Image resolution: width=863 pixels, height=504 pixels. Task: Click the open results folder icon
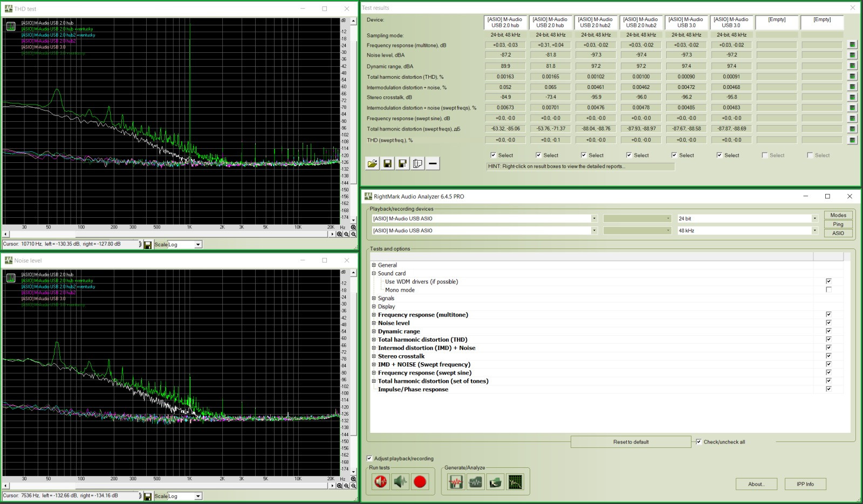372,164
